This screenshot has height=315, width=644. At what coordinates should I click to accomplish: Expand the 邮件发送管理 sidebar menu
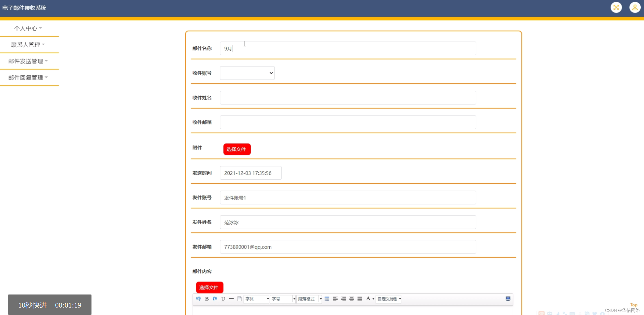point(28,61)
